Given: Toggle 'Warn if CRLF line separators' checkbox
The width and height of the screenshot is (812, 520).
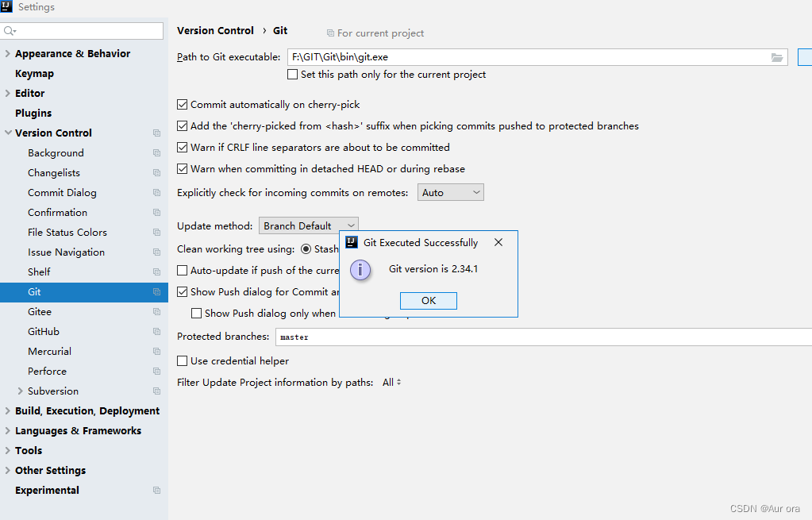Looking at the screenshot, I should [183, 148].
